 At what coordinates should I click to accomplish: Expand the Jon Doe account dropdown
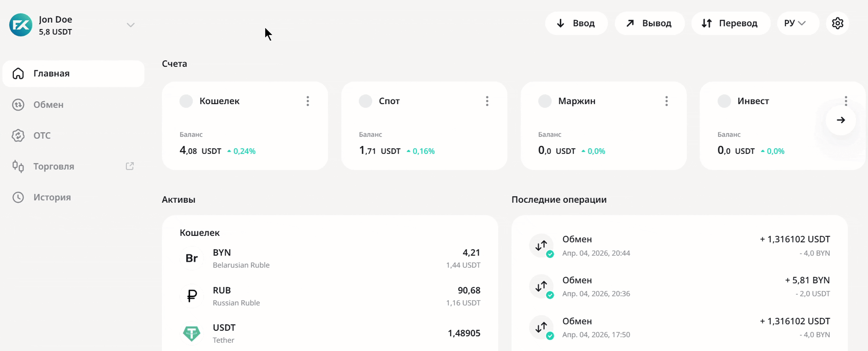click(130, 25)
